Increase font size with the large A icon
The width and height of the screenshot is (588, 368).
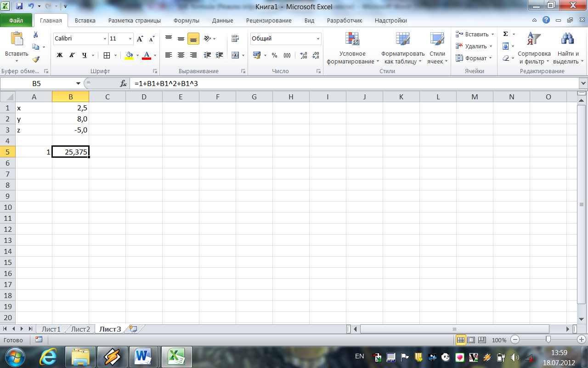click(x=140, y=39)
